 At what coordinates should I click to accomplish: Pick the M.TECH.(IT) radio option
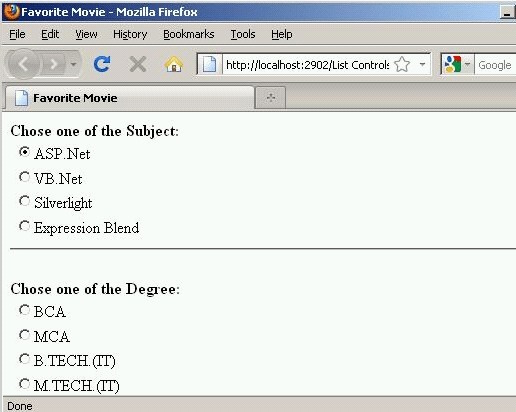[x=24, y=384]
